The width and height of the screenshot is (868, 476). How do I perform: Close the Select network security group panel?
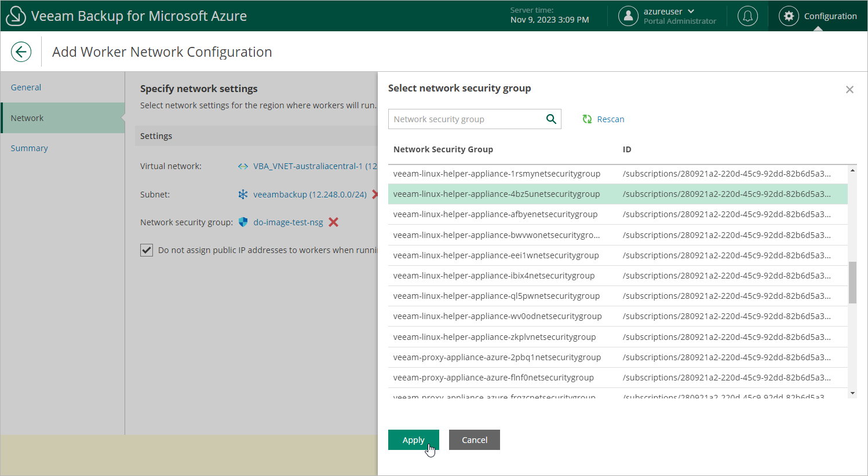click(849, 90)
